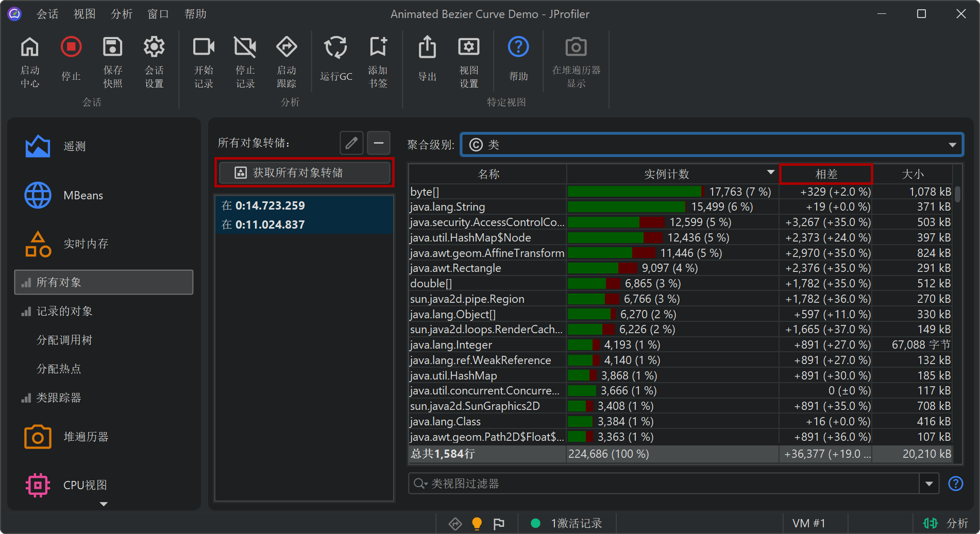Open the 视图 menu in the menu bar
Screen dimensions: 980x534
(x=85, y=14)
